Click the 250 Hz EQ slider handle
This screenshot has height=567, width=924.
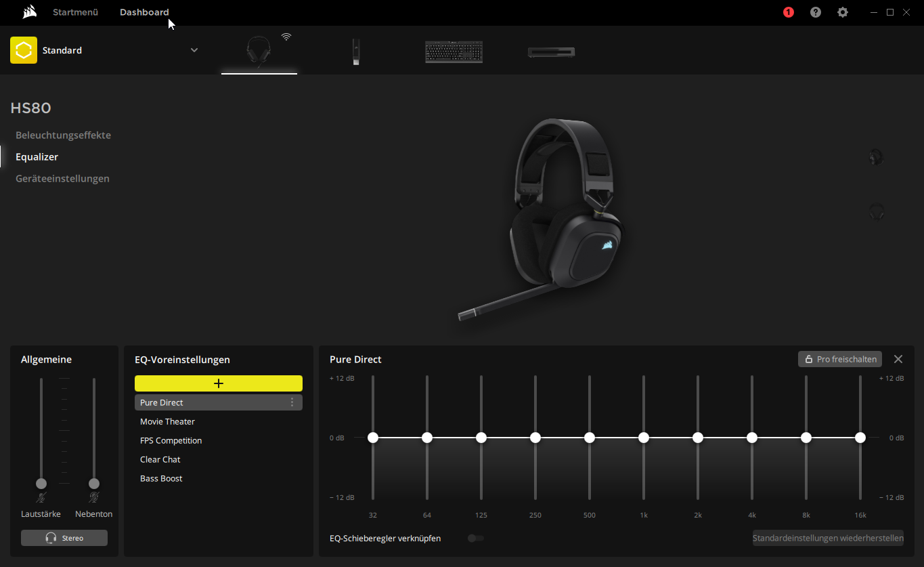535,438
